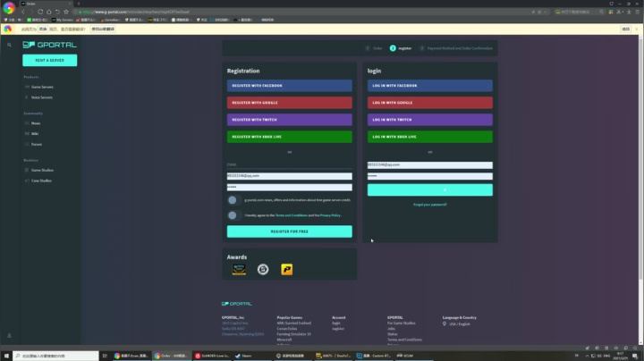Open the Privacy Policy link

pyautogui.click(x=330, y=215)
